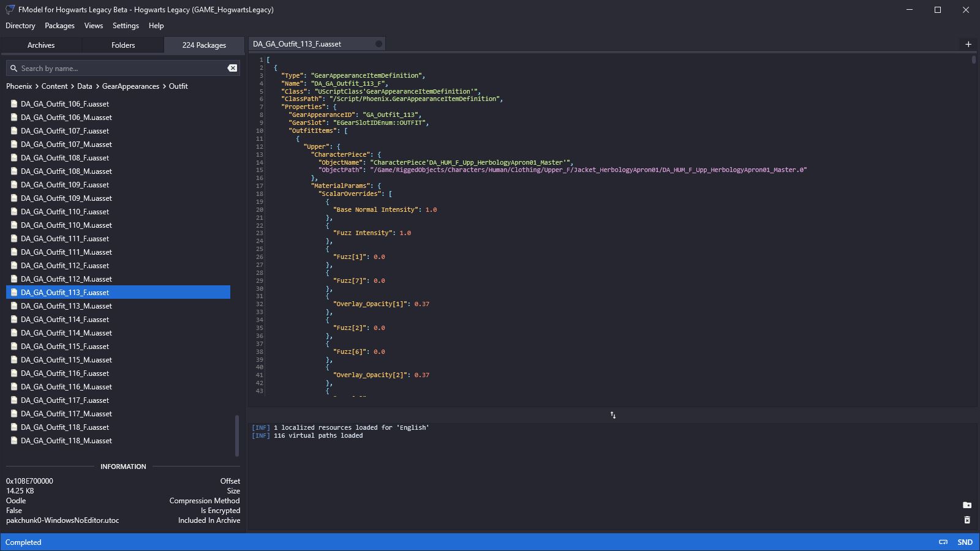Select DA_GA_Outfit_117_F.uasset in list
This screenshot has width=980, height=551.
(118, 400)
